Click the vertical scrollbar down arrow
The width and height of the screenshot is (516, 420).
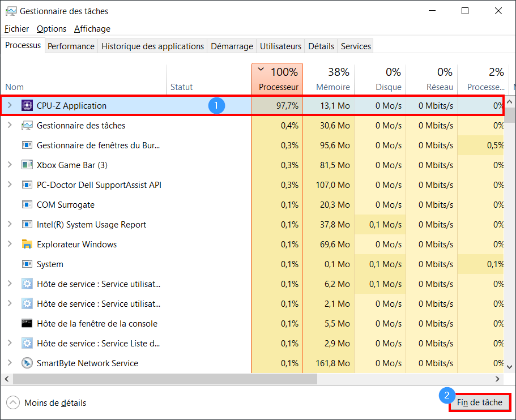pyautogui.click(x=509, y=367)
